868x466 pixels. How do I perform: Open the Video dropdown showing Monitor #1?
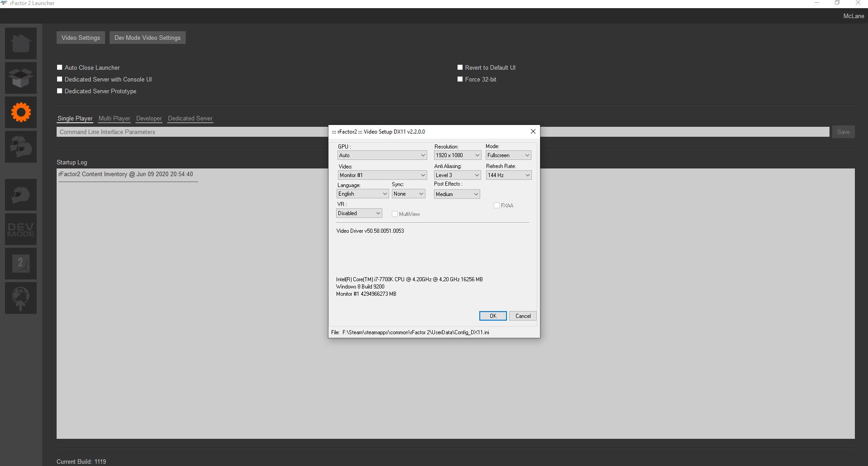point(382,175)
